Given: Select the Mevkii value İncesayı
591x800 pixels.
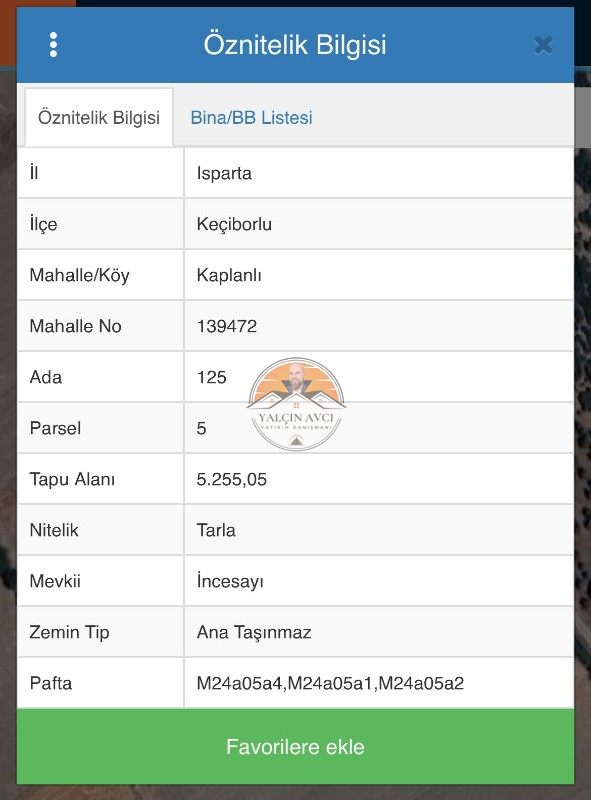Looking at the screenshot, I should [230, 581].
